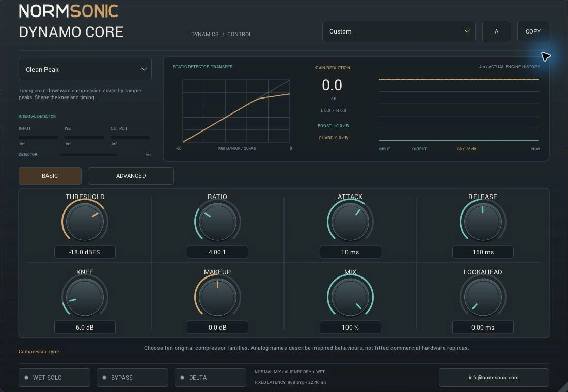Click the Mix knob

pyautogui.click(x=350, y=297)
